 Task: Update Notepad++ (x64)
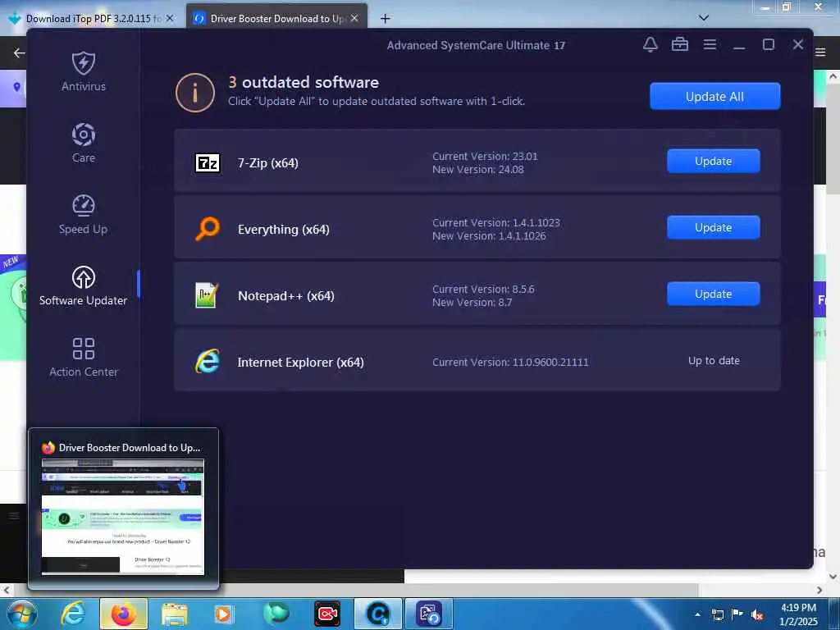click(713, 294)
